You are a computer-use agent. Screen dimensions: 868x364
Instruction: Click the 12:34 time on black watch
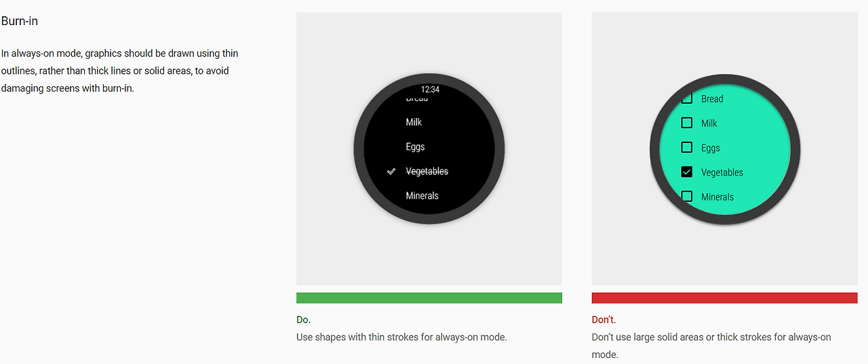click(x=430, y=89)
